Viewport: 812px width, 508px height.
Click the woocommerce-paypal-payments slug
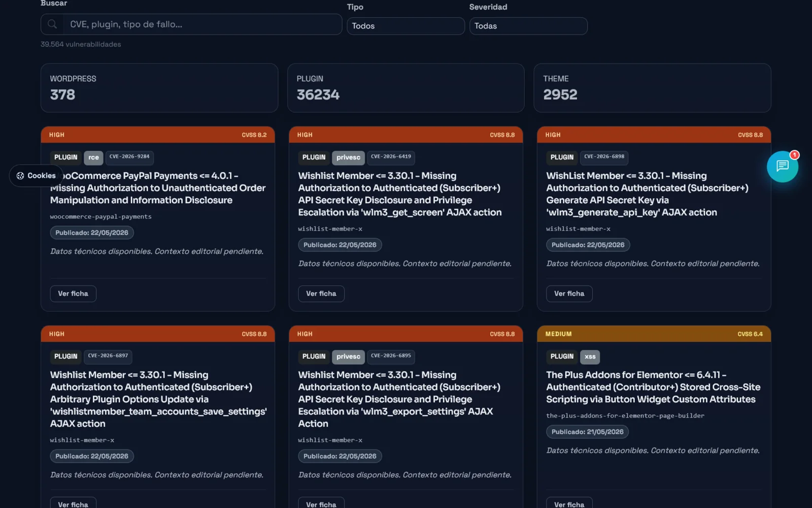coord(100,217)
